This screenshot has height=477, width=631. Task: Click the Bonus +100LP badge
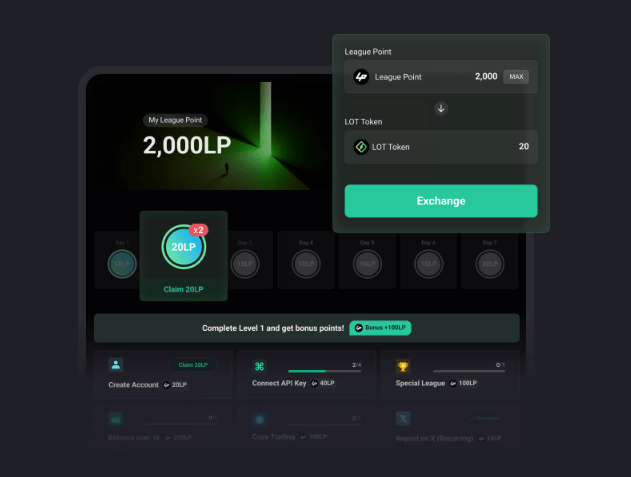tap(380, 328)
